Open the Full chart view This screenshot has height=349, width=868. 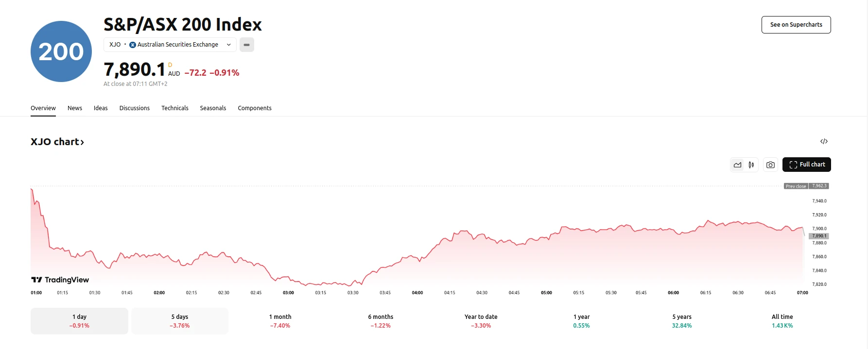point(807,165)
